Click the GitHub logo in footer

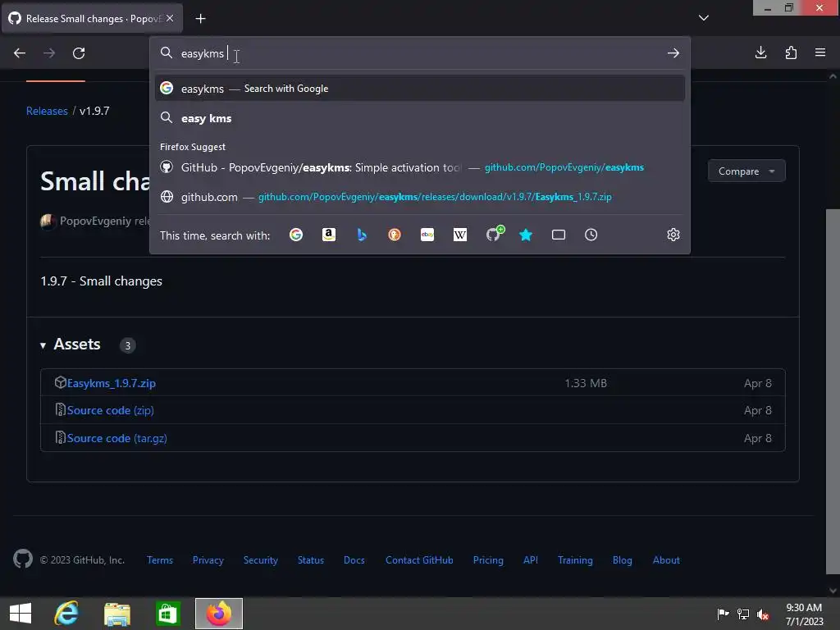point(22,559)
